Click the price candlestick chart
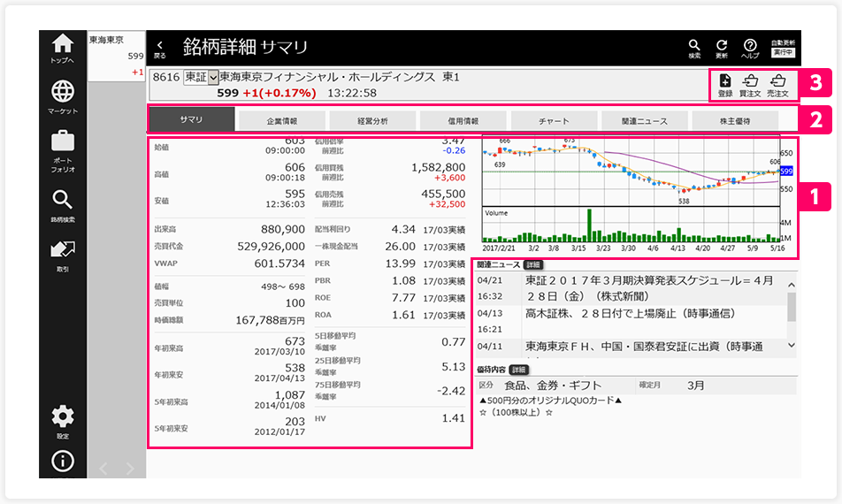 point(631,172)
